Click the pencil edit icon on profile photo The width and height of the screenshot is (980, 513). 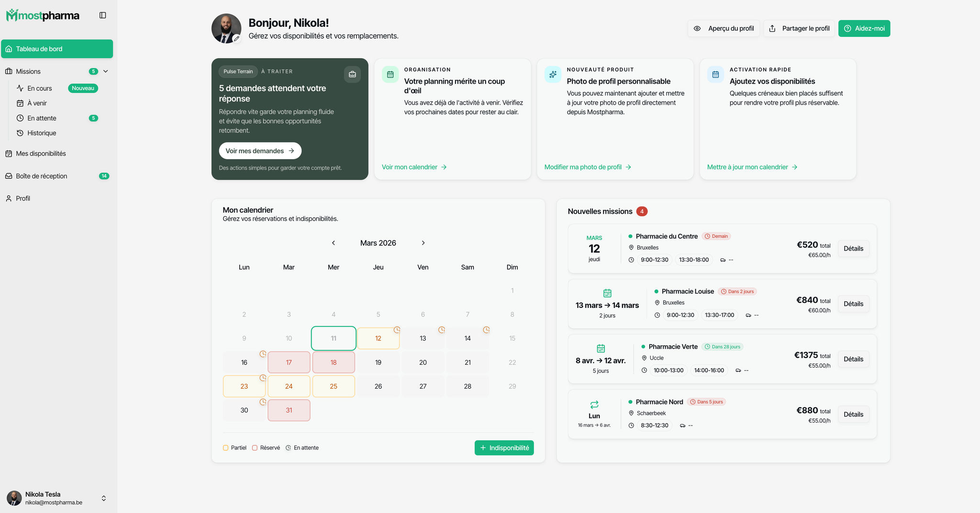pos(236,39)
